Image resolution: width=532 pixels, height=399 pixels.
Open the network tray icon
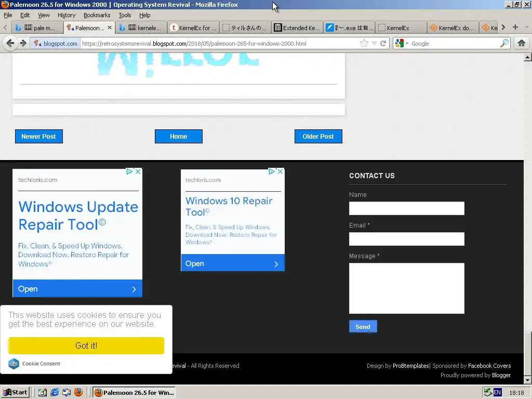[x=488, y=393]
